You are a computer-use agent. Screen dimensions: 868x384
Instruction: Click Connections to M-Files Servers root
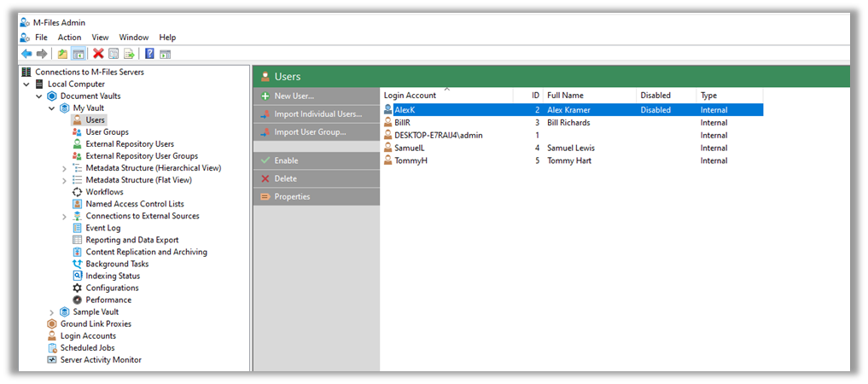(x=89, y=72)
